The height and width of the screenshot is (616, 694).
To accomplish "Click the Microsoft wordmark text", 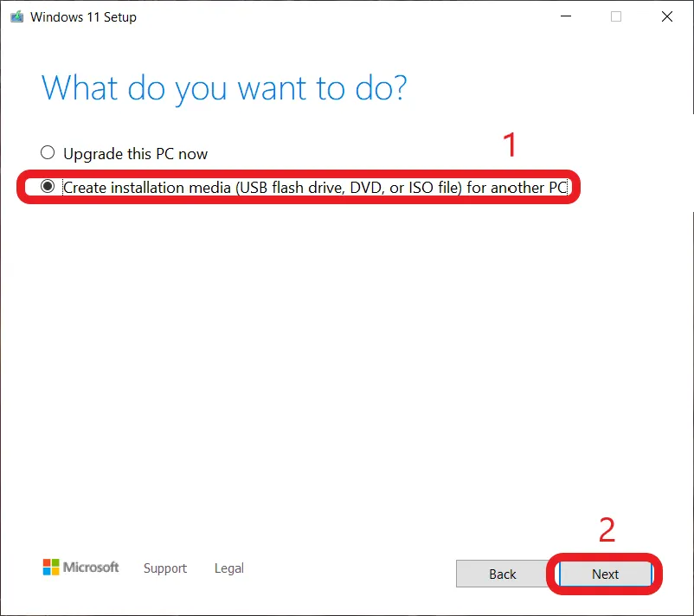I will 91,568.
